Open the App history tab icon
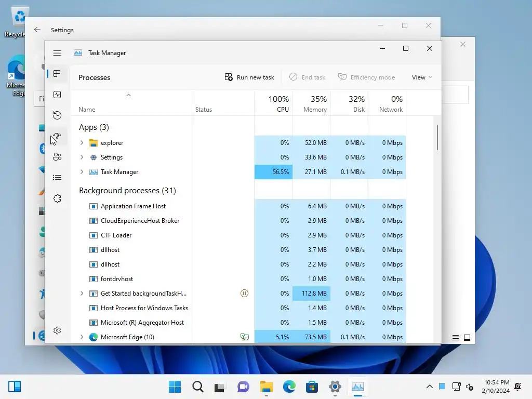 (x=57, y=115)
